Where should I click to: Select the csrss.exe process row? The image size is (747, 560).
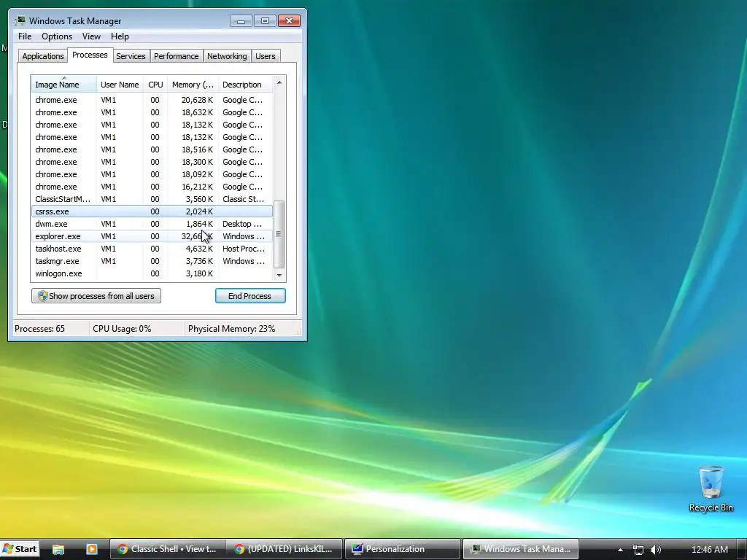pos(152,211)
